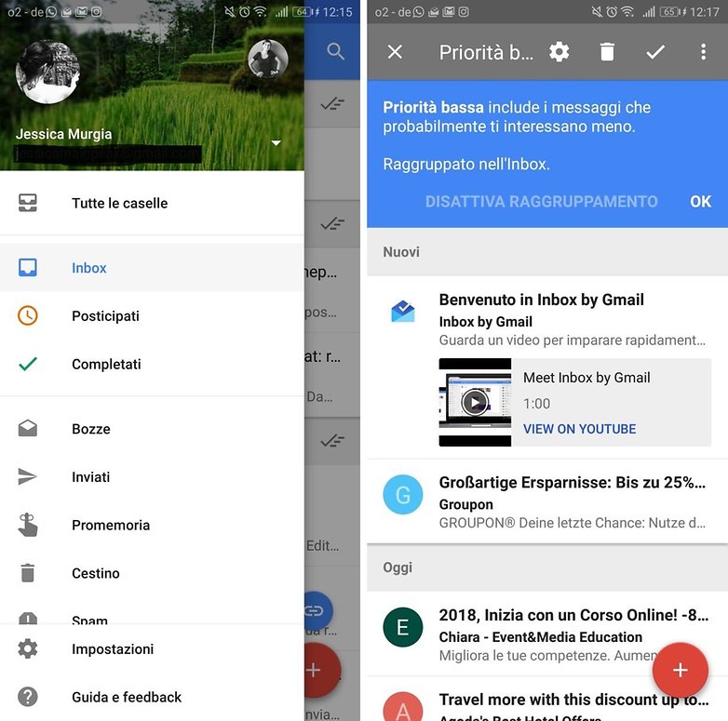The width and height of the screenshot is (728, 721).
Task: Tap the battery indicator in right status bar
Action: [669, 11]
